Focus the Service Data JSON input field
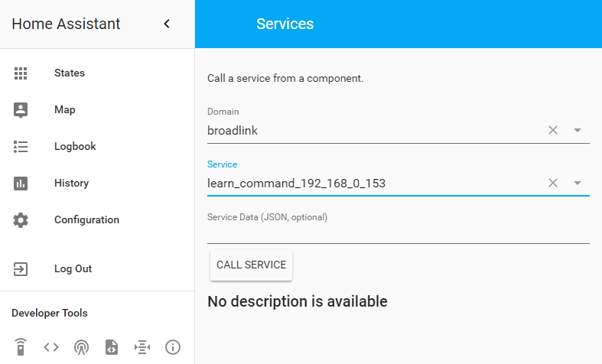The width and height of the screenshot is (602, 364). pyautogui.click(x=398, y=233)
